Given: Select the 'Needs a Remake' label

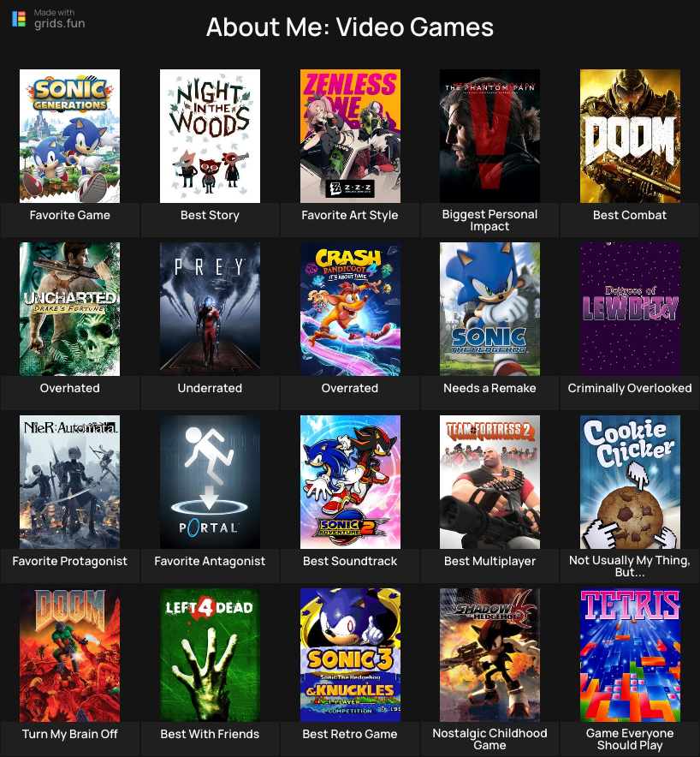Looking at the screenshot, I should pyautogui.click(x=489, y=388).
